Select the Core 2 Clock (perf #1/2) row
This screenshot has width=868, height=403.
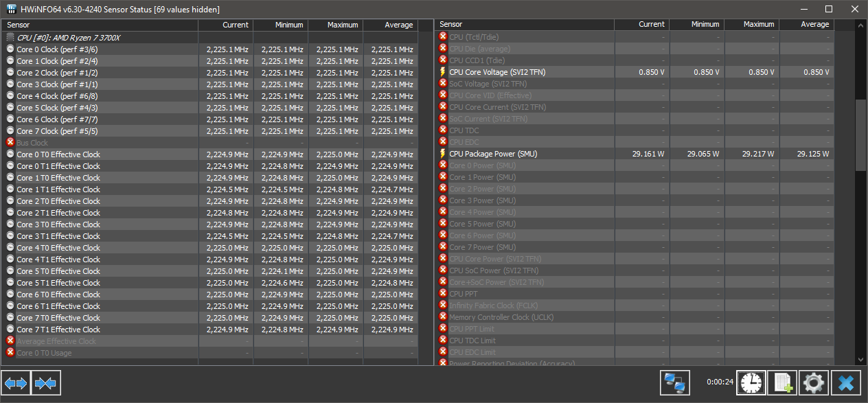209,73
